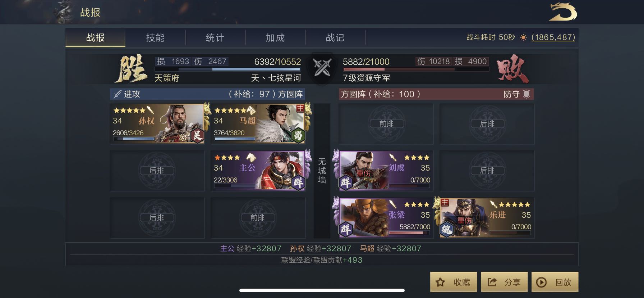Open 张梁 defender hero card

pos(386,218)
